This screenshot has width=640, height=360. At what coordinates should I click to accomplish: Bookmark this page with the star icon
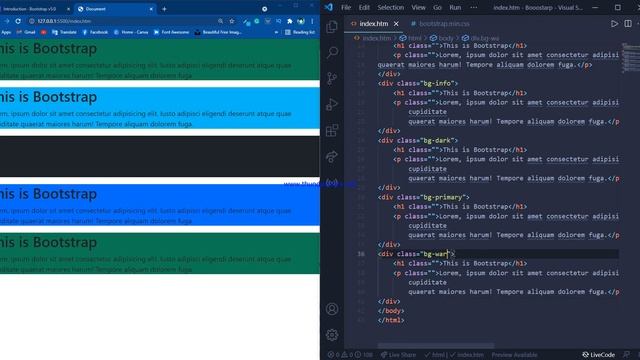(232, 21)
